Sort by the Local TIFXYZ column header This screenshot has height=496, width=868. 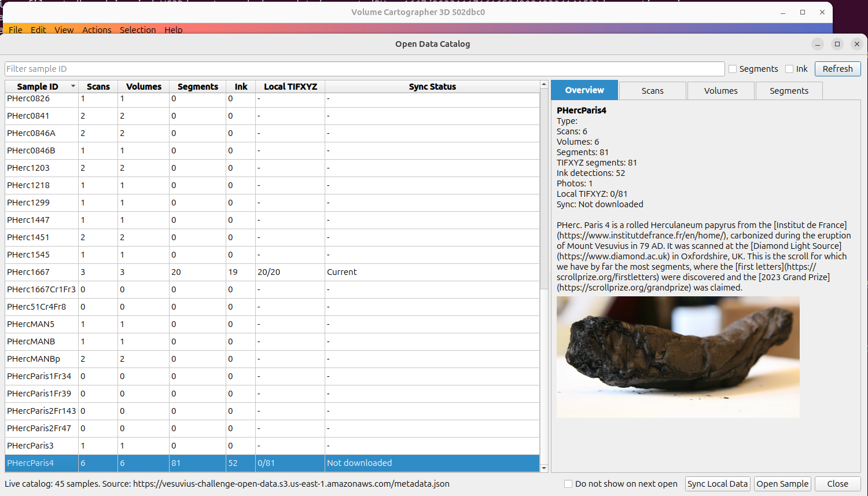tap(290, 87)
